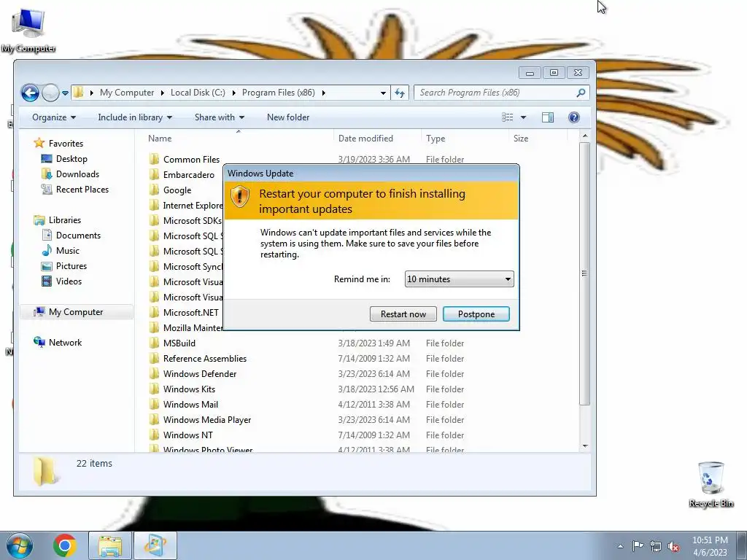Go back using Explorer's Back arrow

tap(30, 93)
